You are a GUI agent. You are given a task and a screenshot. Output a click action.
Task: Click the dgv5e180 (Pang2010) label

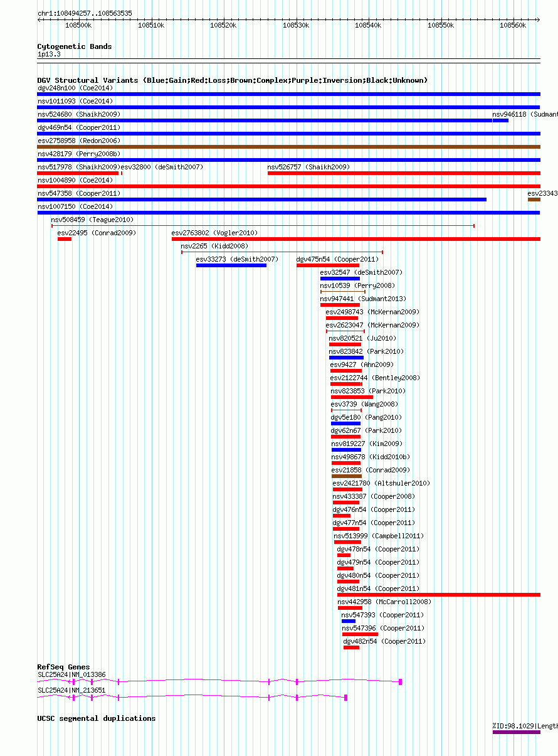(366, 417)
